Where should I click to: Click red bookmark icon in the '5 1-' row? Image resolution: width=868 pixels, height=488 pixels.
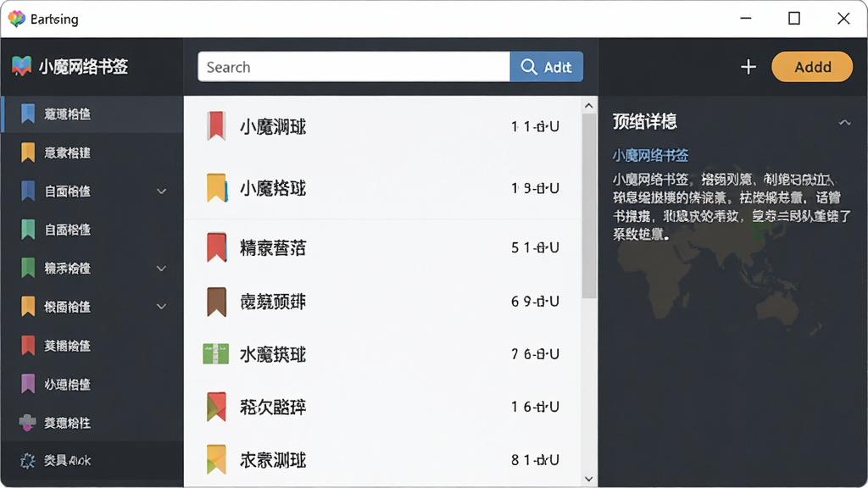(216, 247)
